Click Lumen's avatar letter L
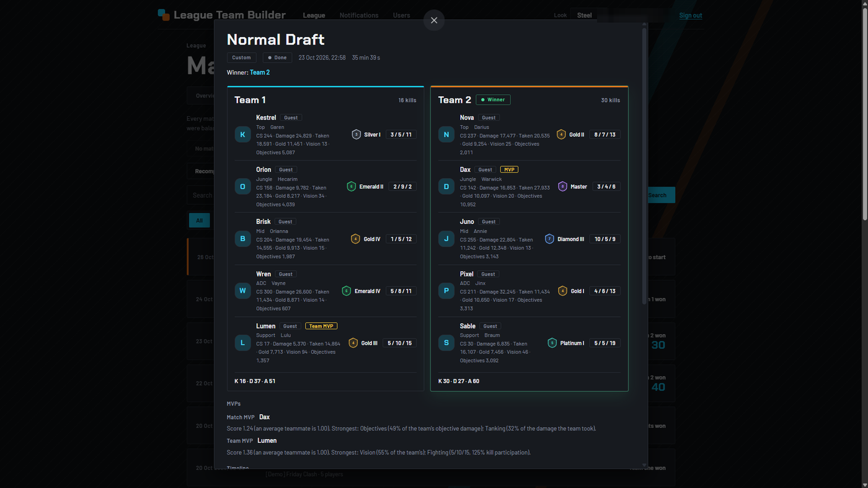Image resolution: width=868 pixels, height=488 pixels. pyautogui.click(x=242, y=343)
